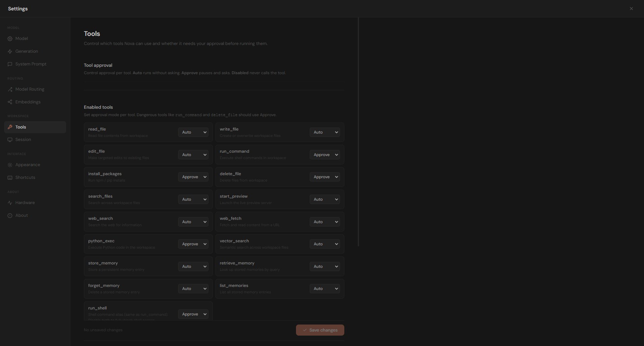
Task: Click the vertical scrollbar of Tools panel
Action: tap(358, 132)
